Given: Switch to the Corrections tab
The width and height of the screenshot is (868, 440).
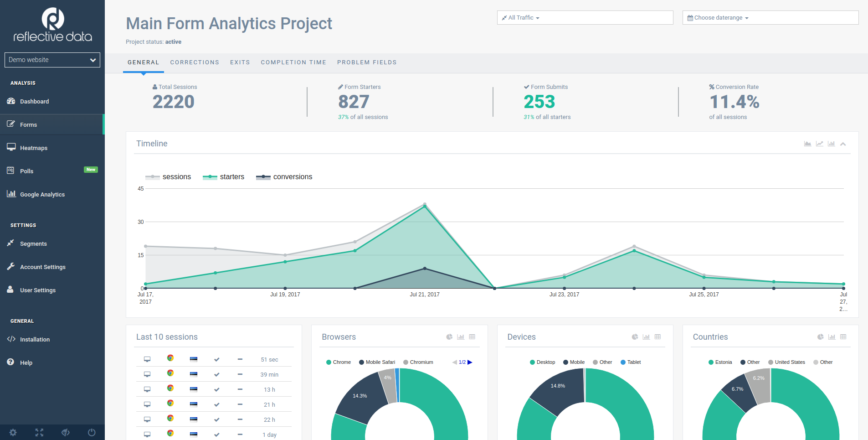Looking at the screenshot, I should pyautogui.click(x=195, y=62).
